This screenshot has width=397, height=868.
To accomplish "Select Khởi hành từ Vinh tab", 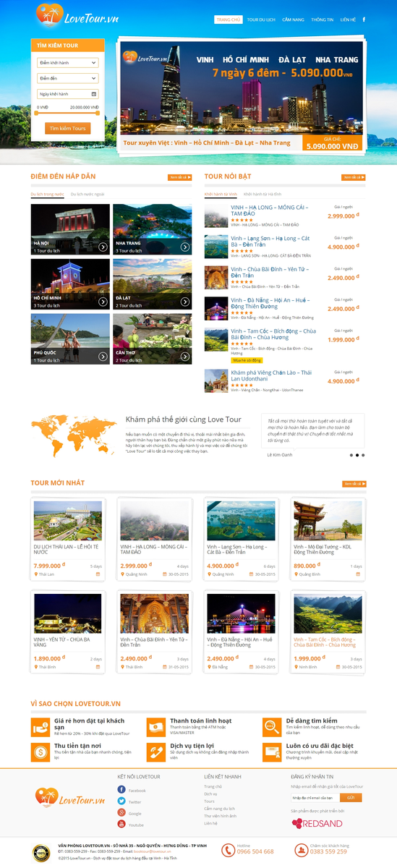I will pyautogui.click(x=221, y=194).
